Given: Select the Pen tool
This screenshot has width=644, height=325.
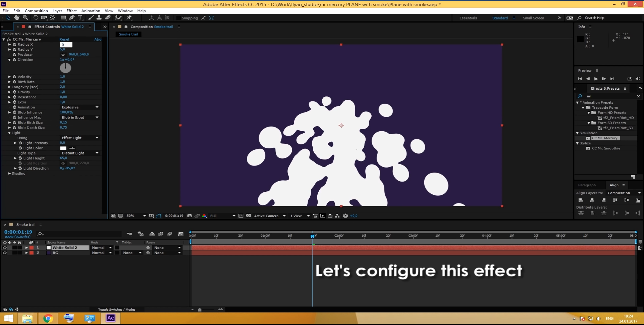Looking at the screenshot, I should point(72,18).
